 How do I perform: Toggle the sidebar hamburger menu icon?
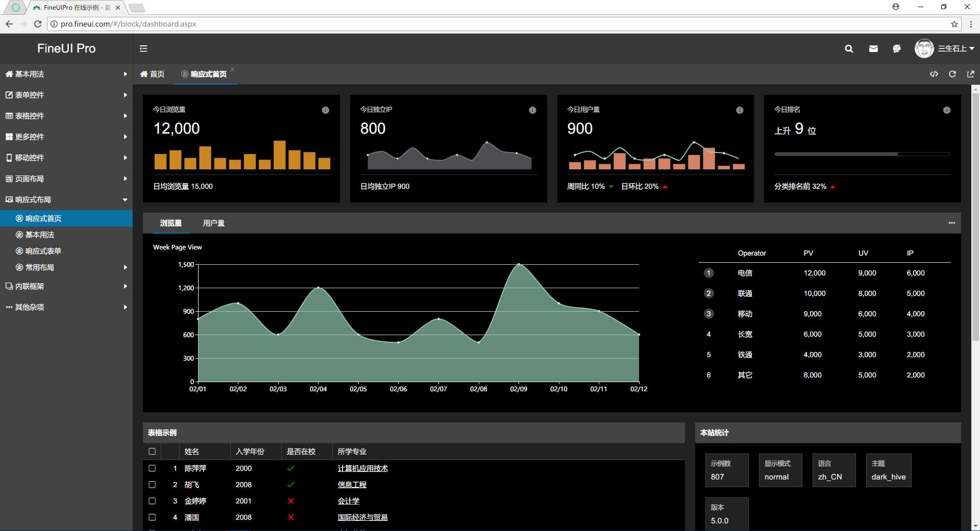pyautogui.click(x=143, y=48)
